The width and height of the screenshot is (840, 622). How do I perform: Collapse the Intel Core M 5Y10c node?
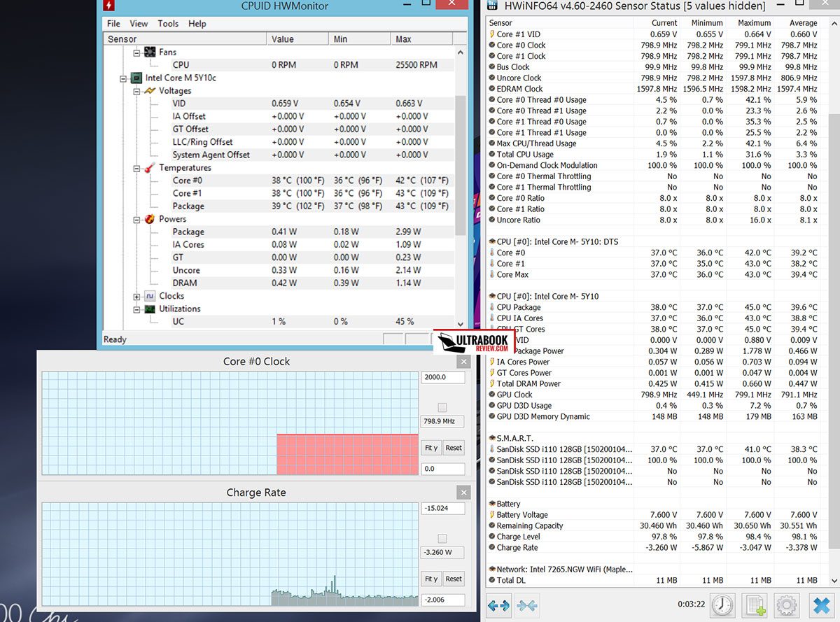click(124, 78)
